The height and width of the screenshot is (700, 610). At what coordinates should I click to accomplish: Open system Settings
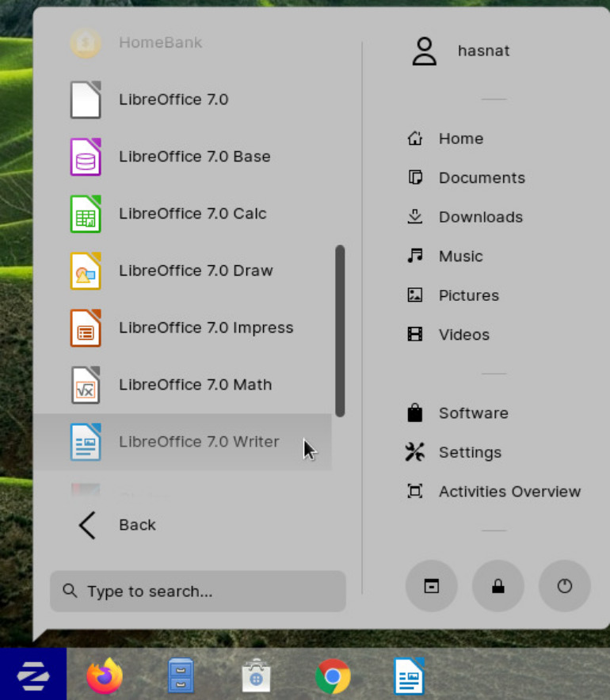click(454, 452)
